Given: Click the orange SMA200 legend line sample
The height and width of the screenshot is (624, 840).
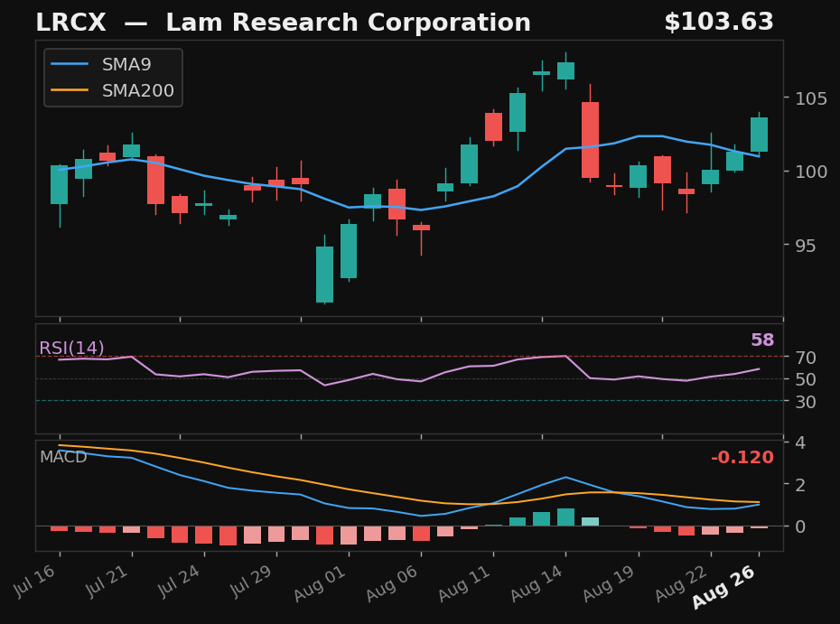Looking at the screenshot, I should 70,90.
